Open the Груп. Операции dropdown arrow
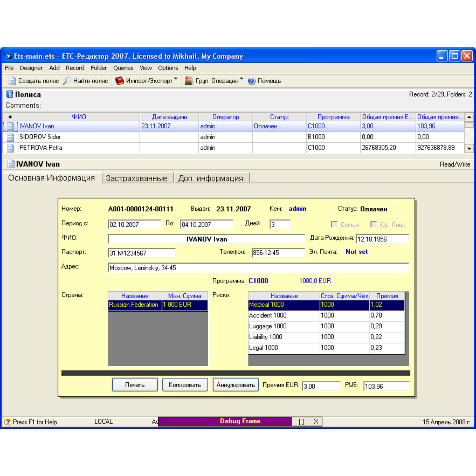The height and width of the screenshot is (476, 476). [242, 79]
